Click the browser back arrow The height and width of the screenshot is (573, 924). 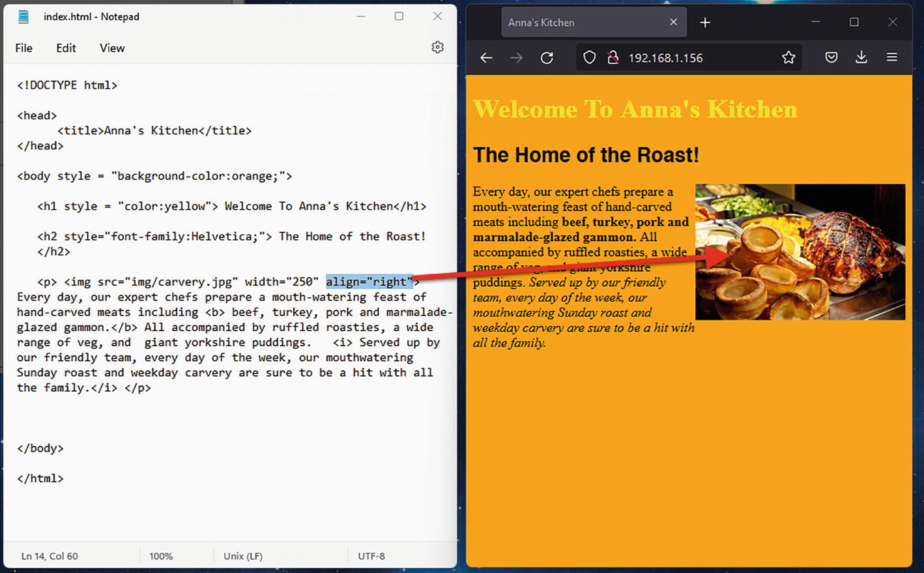coord(486,58)
